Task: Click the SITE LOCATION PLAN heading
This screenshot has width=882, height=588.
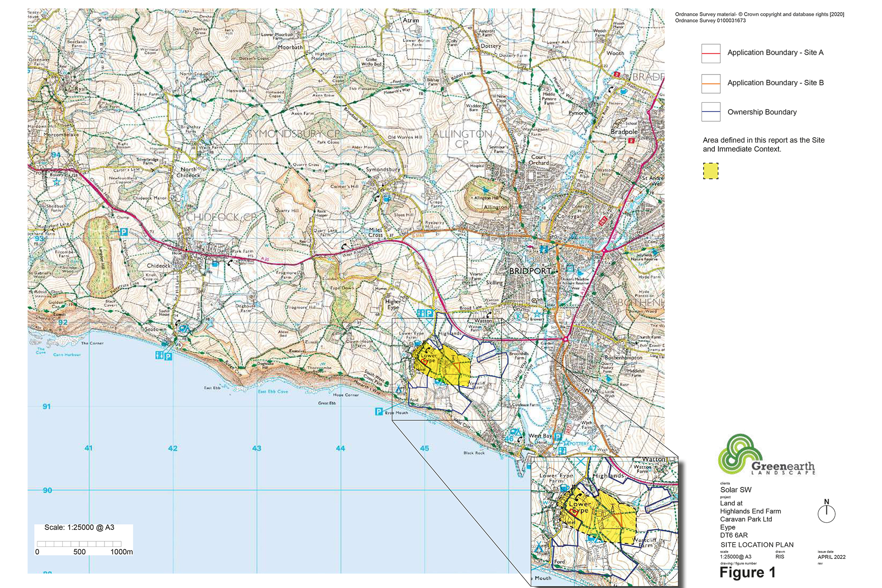Action: tap(757, 545)
